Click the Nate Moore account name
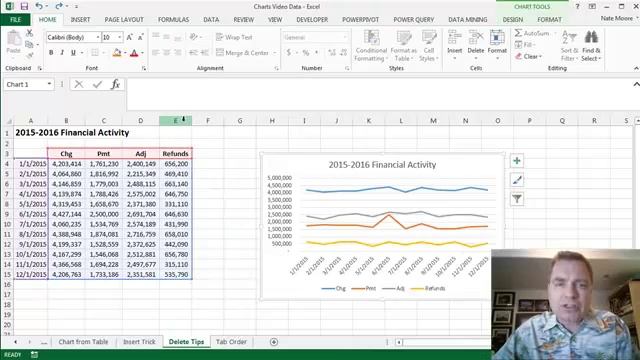This screenshot has height=360, width=640. tap(616, 18)
